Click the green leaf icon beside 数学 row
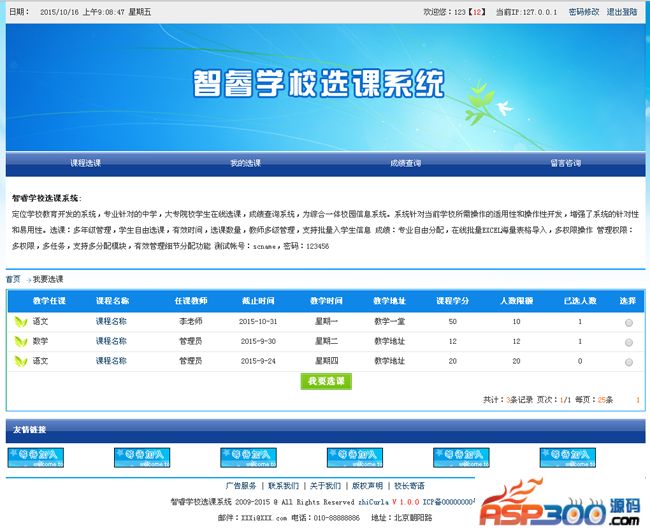Screen dimensions: 650x530 point(21,341)
